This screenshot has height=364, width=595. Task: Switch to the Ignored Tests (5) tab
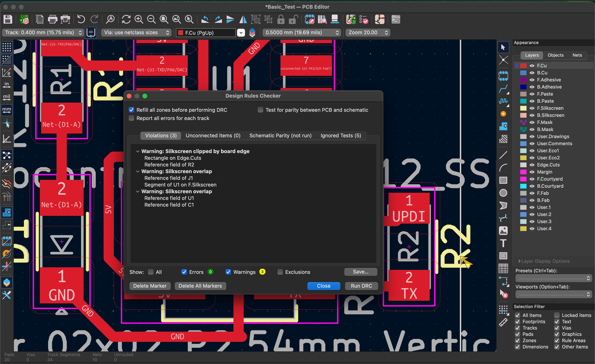click(340, 136)
